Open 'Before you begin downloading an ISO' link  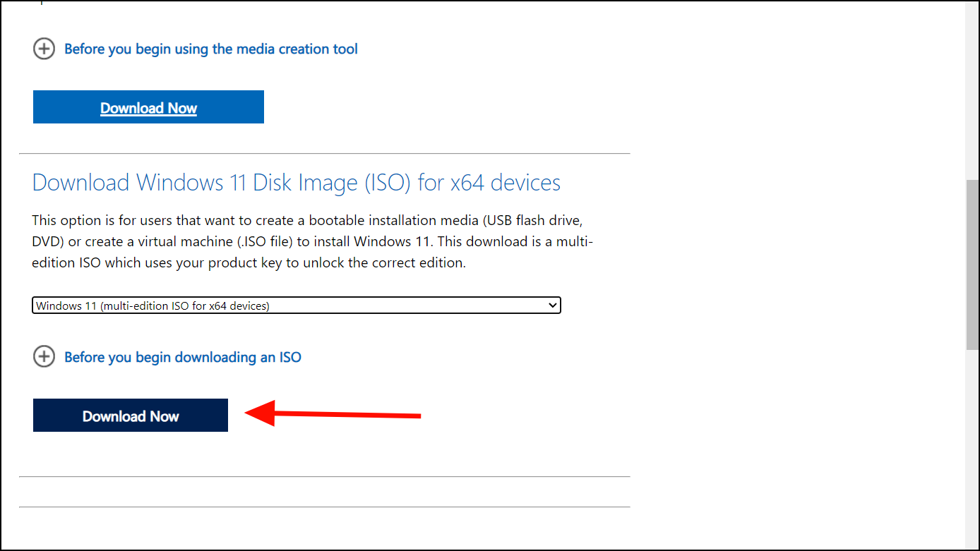point(183,358)
